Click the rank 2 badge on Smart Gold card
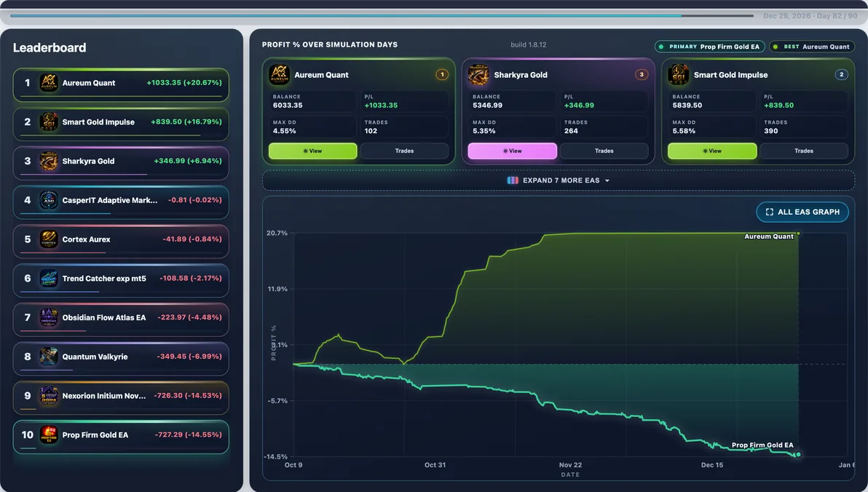The height and width of the screenshot is (492, 868). (x=842, y=75)
